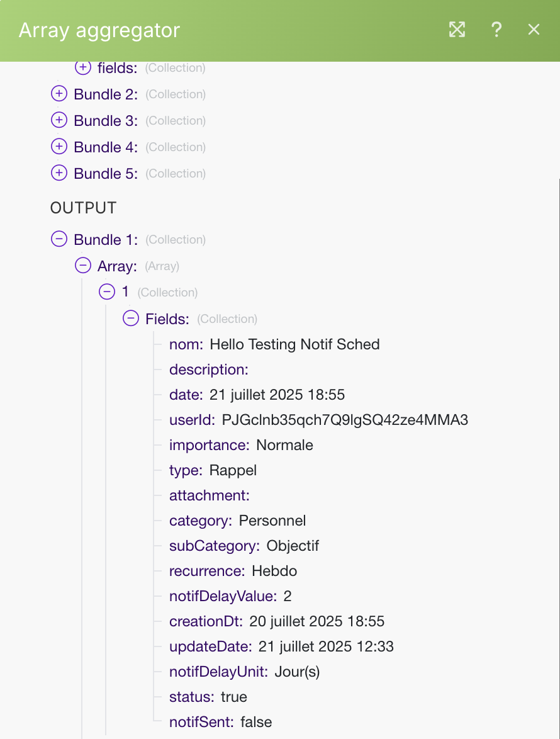The width and height of the screenshot is (560, 739).
Task: Collapse output Bundle 1
Action: pyautogui.click(x=59, y=239)
